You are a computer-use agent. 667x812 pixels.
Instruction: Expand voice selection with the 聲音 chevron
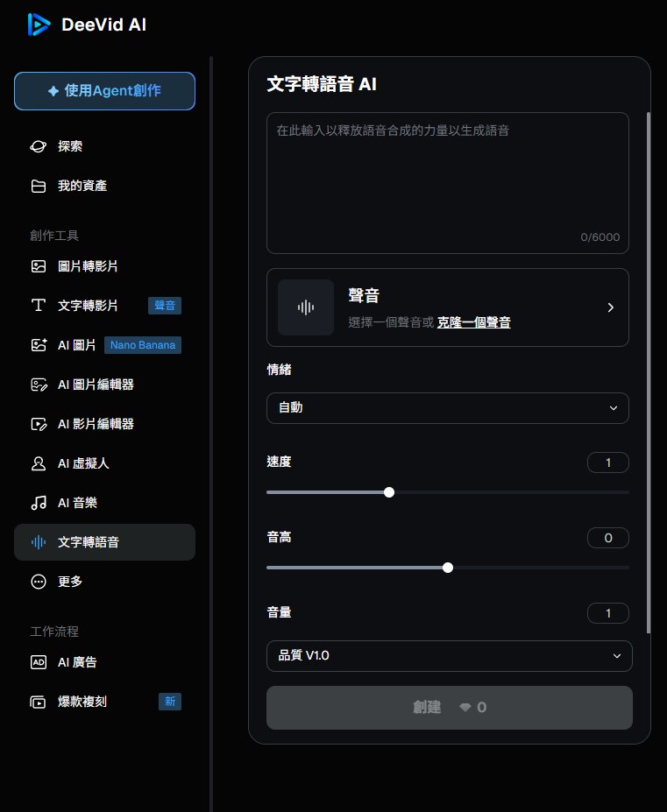[610, 307]
